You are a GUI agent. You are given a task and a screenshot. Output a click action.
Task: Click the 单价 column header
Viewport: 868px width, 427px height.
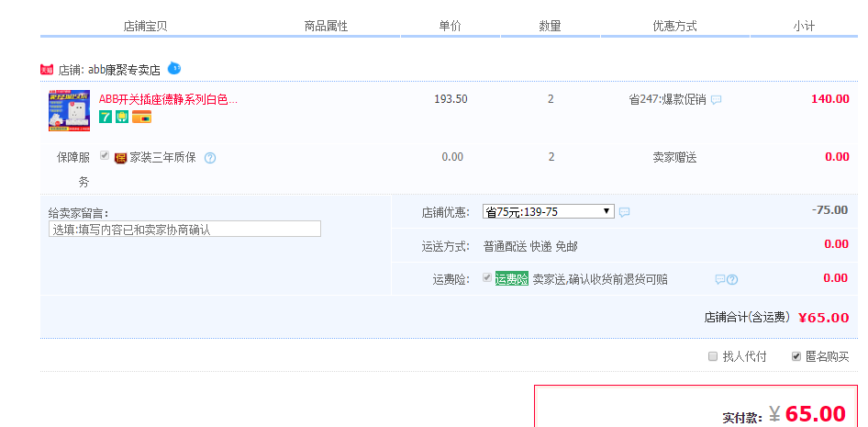click(x=450, y=26)
